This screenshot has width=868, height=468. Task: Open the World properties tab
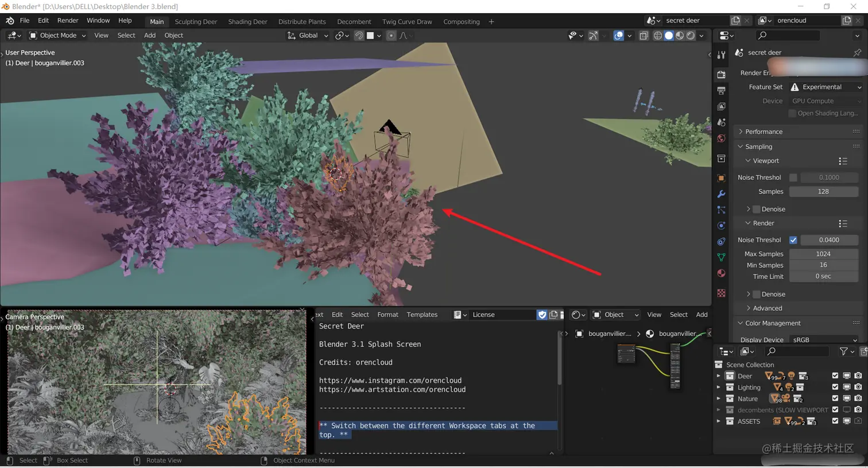(x=721, y=139)
